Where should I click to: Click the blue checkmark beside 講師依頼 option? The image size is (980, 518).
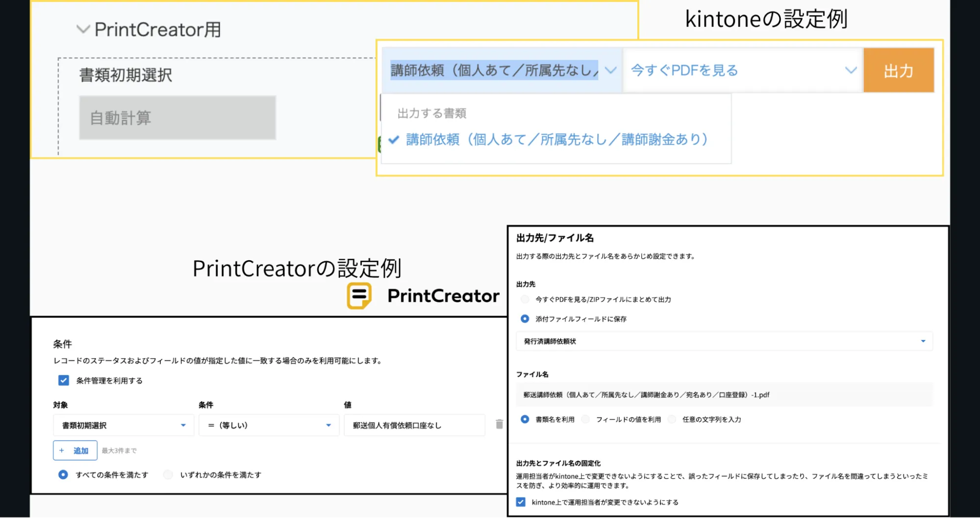pos(394,140)
